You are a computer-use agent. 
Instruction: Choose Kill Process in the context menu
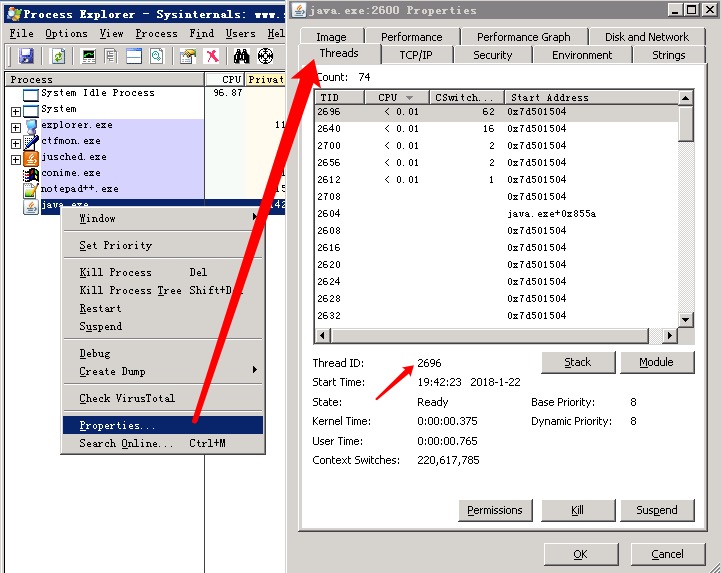(163, 272)
